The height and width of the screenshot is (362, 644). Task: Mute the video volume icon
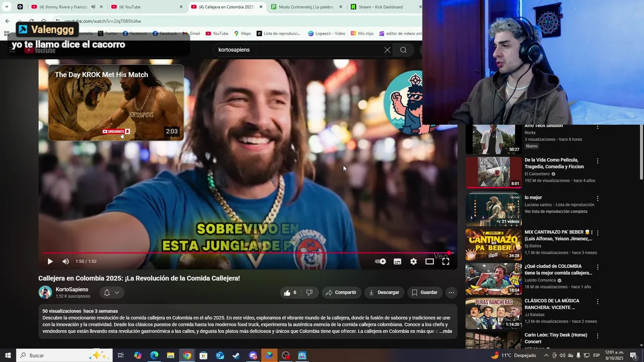65,261
